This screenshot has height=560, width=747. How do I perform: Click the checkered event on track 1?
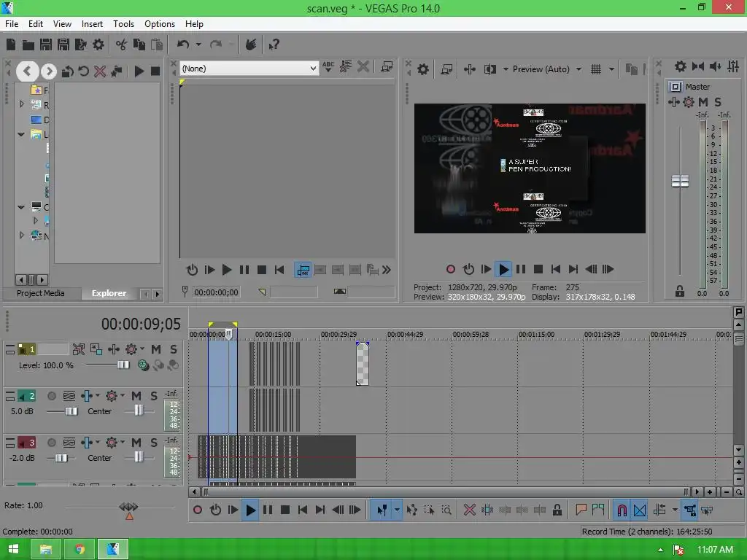pyautogui.click(x=363, y=364)
